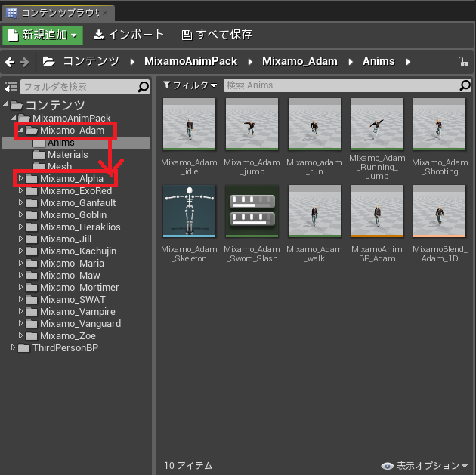
Task: Select the Mixamo_Maw folder
Action: click(x=63, y=276)
